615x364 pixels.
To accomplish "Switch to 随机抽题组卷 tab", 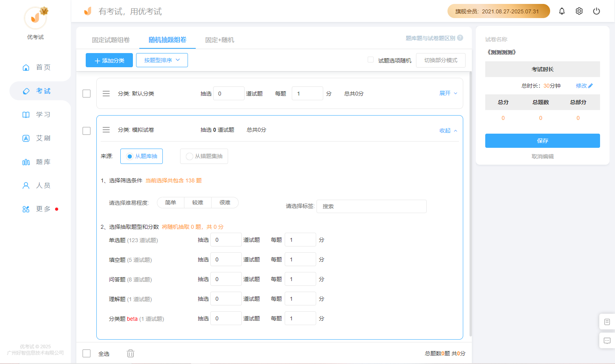I will (x=168, y=40).
